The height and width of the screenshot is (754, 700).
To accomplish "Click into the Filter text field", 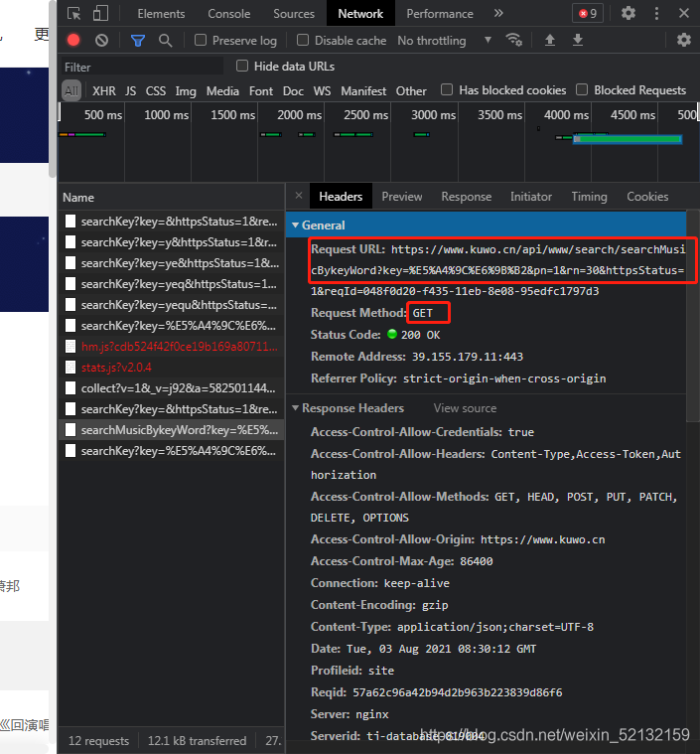I will 143,67.
